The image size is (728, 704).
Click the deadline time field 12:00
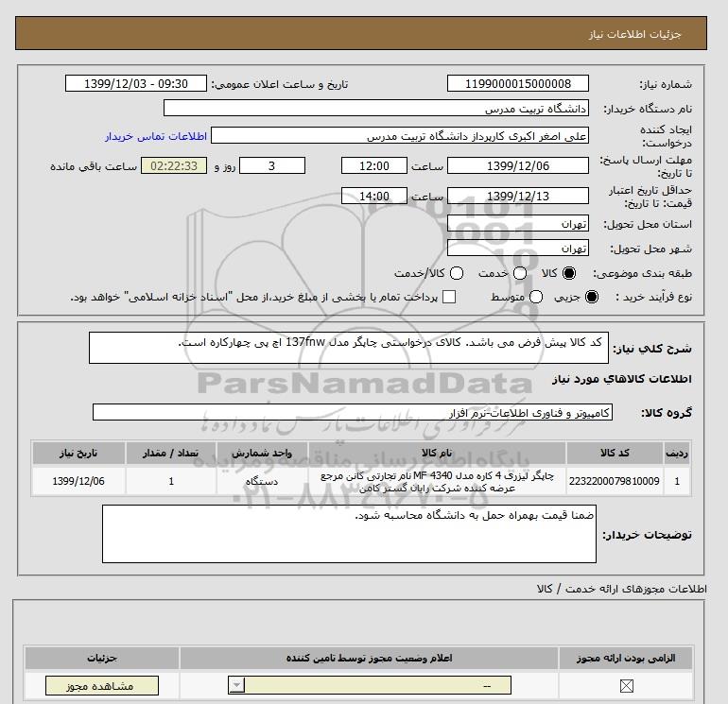point(374,165)
